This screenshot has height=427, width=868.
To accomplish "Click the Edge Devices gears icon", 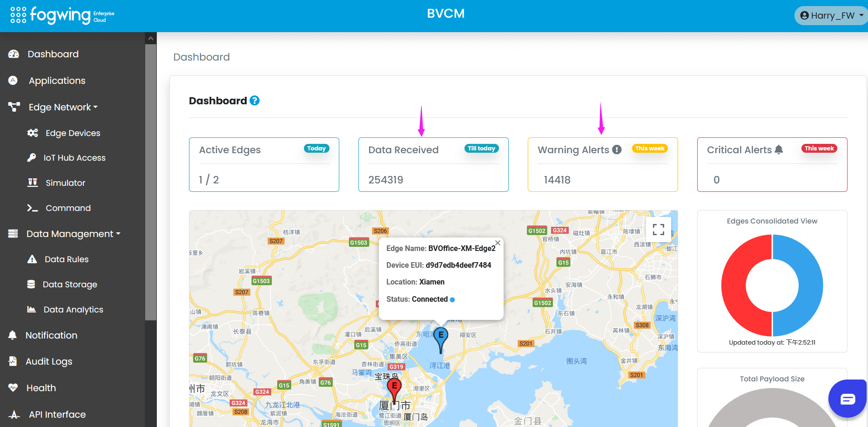I will (x=33, y=133).
